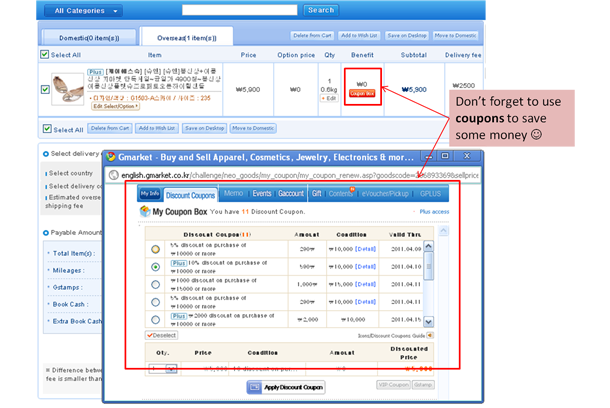Click the Gstamp button
This screenshot has height=408, width=610.
point(423,385)
